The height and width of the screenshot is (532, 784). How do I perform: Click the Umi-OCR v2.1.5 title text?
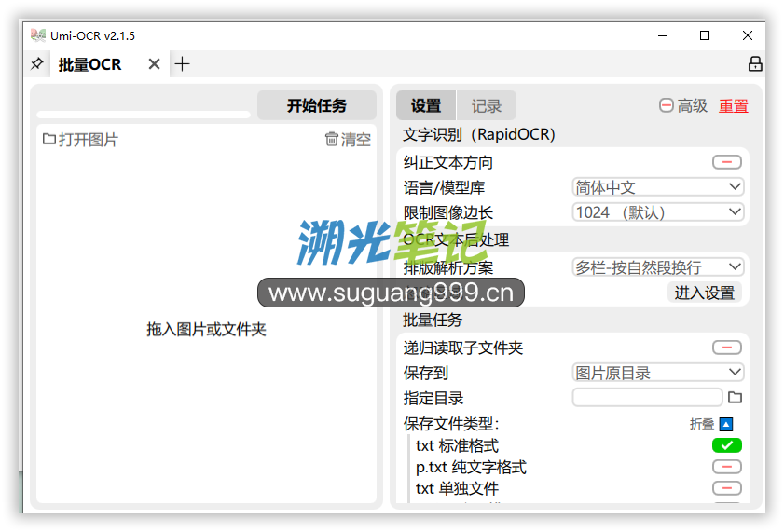pyautogui.click(x=92, y=36)
